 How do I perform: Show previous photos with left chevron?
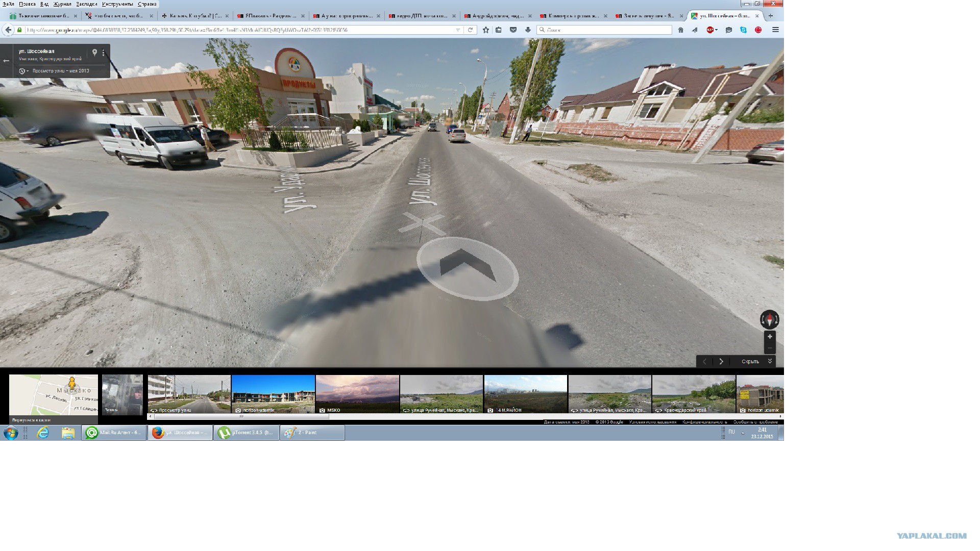(x=704, y=361)
